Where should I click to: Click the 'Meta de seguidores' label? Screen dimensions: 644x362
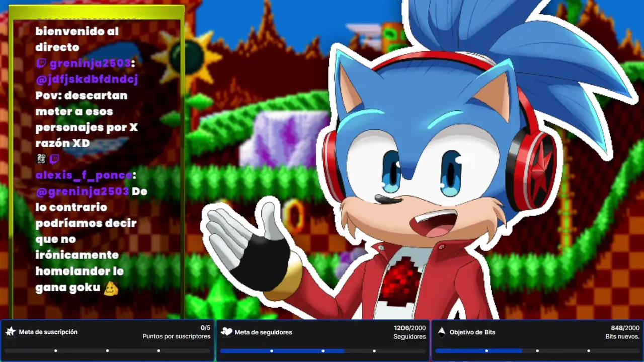point(263,332)
